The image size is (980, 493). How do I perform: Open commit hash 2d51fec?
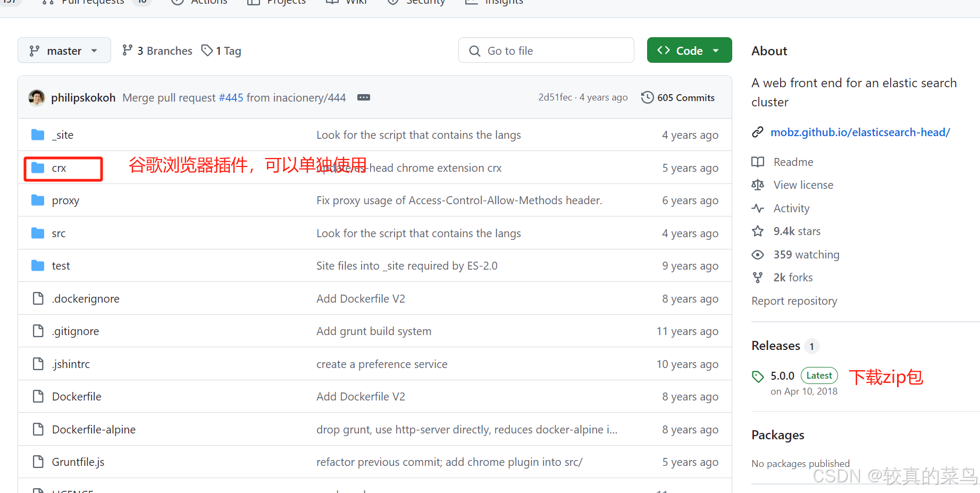(555, 97)
